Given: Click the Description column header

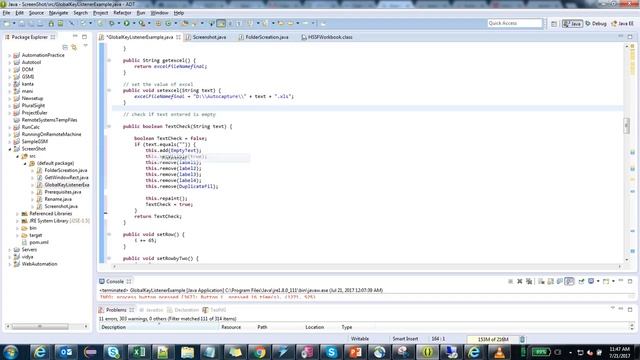Looking at the screenshot, I should pos(159,327).
